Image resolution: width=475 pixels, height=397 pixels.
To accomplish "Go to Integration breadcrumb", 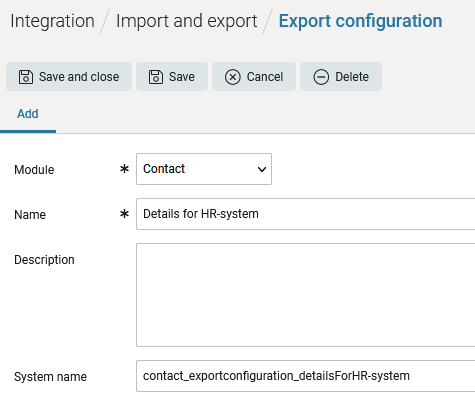I will [x=52, y=21].
